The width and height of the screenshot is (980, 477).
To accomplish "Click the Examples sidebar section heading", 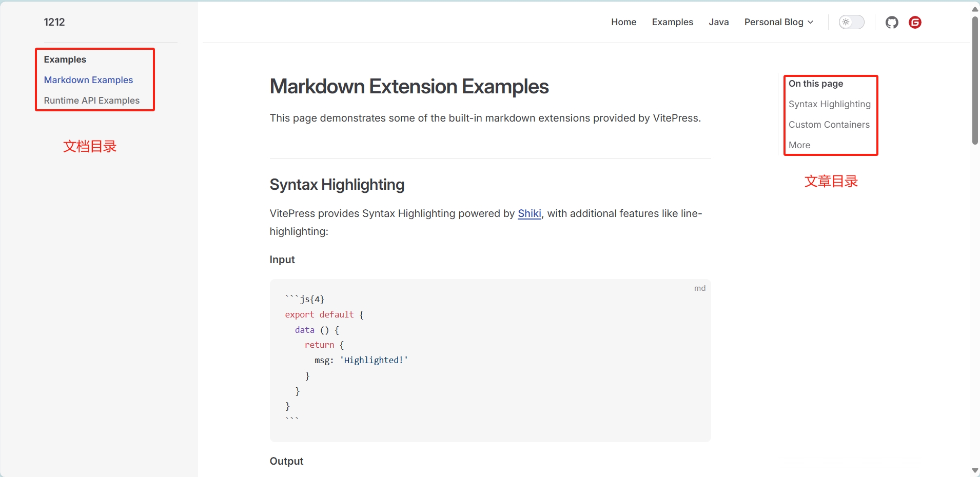I will [65, 59].
